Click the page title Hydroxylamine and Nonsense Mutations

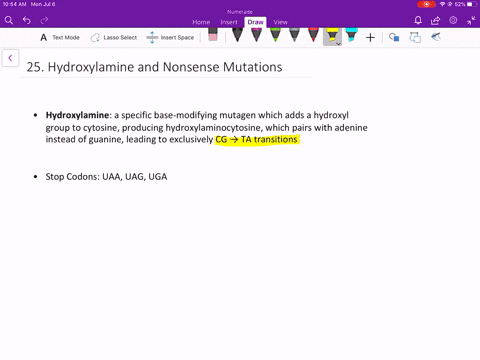pyautogui.click(x=154, y=67)
